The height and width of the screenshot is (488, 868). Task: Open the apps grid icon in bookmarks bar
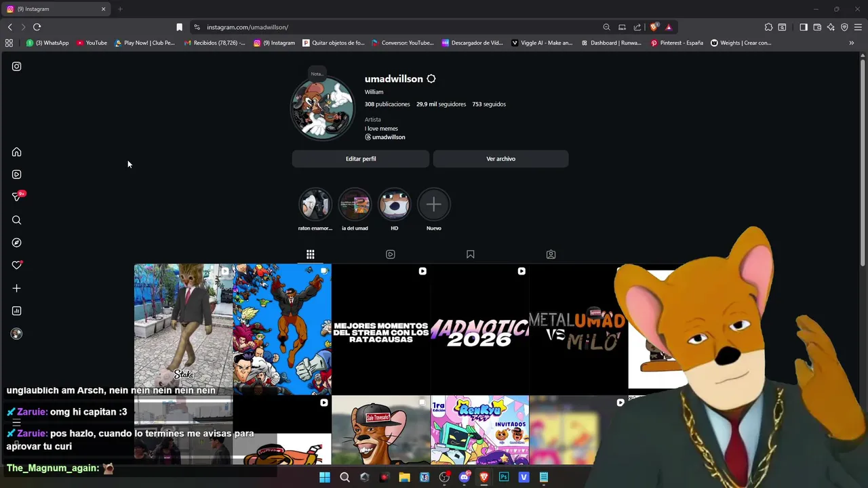click(x=9, y=43)
